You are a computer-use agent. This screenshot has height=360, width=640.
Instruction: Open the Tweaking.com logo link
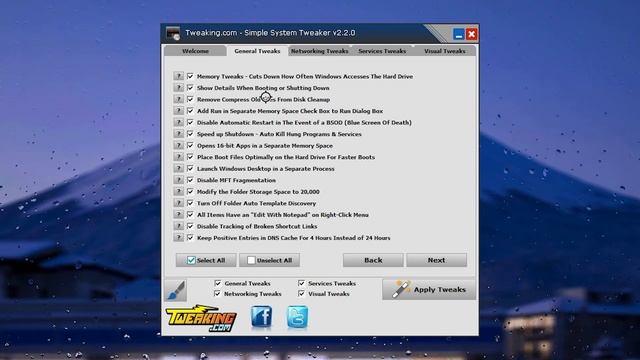pos(201,318)
